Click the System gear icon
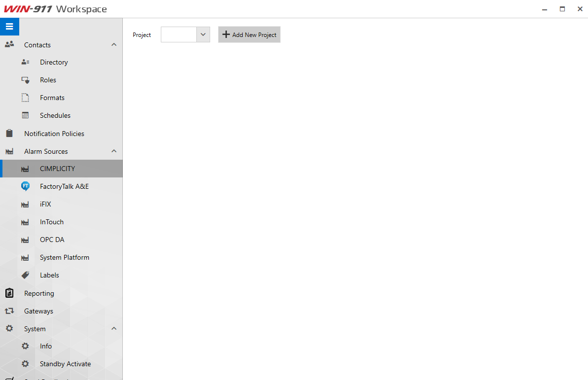Image resolution: width=588 pixels, height=380 pixels. [9, 328]
